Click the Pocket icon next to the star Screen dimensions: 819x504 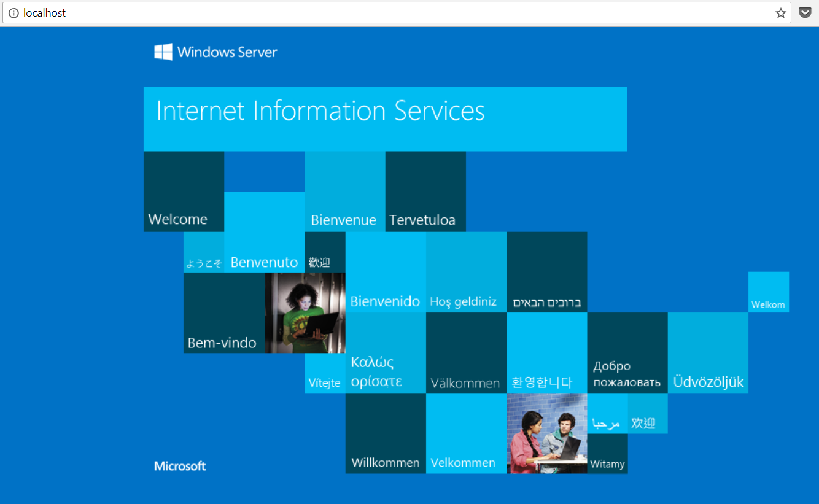[x=804, y=12]
